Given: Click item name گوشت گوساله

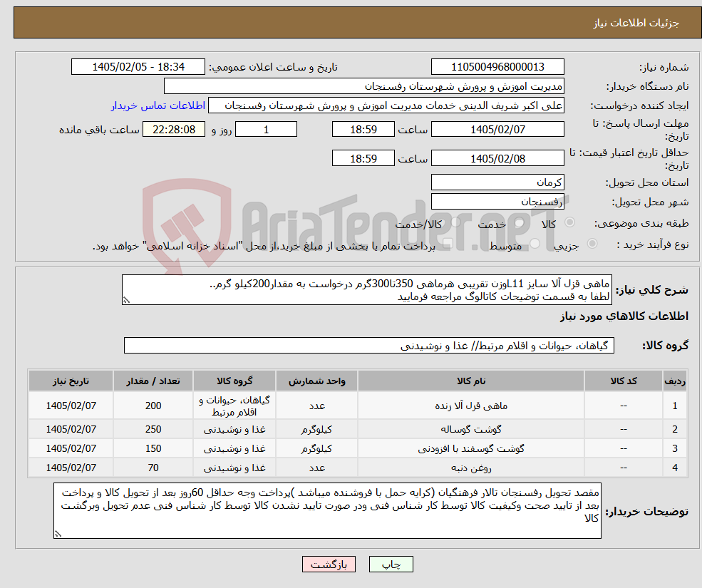Looking at the screenshot, I should (x=471, y=429).
